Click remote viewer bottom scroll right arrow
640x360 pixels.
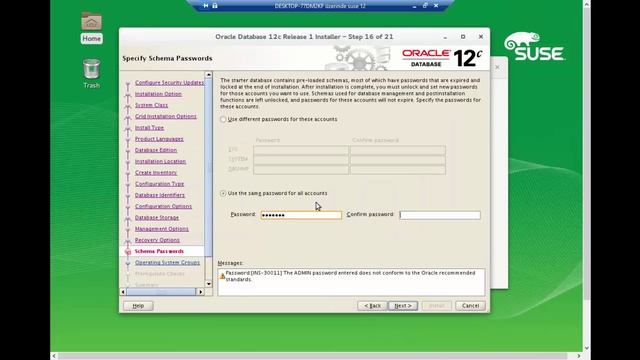click(578, 356)
